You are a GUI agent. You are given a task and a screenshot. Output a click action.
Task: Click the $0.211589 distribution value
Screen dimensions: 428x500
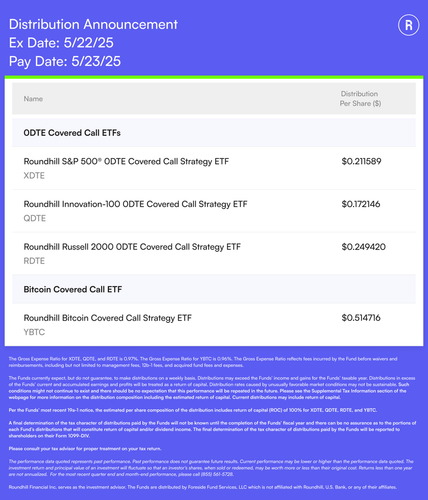(x=361, y=161)
